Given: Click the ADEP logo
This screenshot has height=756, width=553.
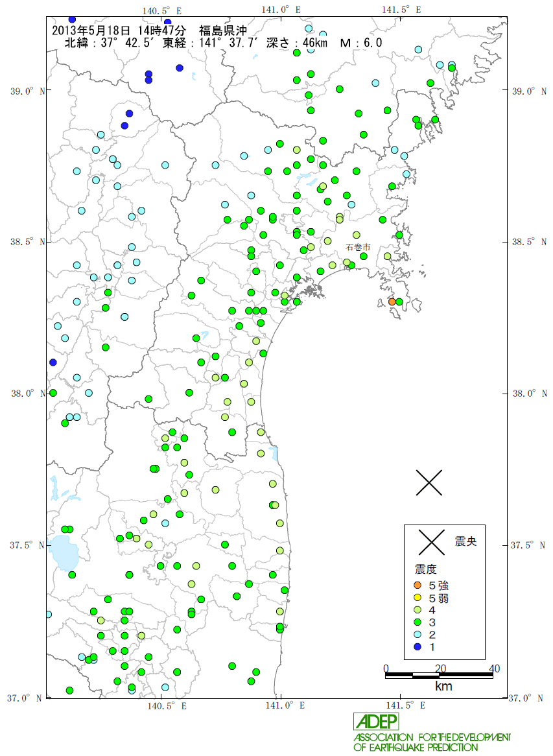Looking at the screenshot, I should [377, 721].
